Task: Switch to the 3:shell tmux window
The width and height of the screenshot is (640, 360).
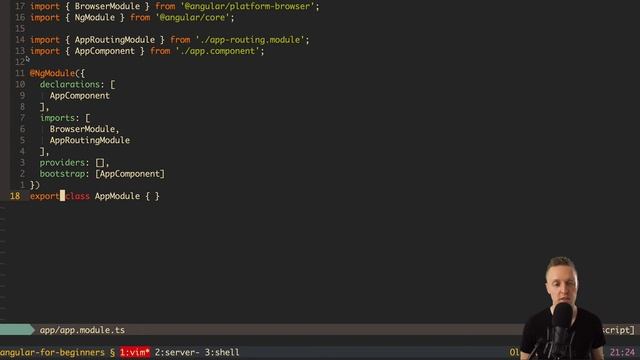Action: coord(222,352)
